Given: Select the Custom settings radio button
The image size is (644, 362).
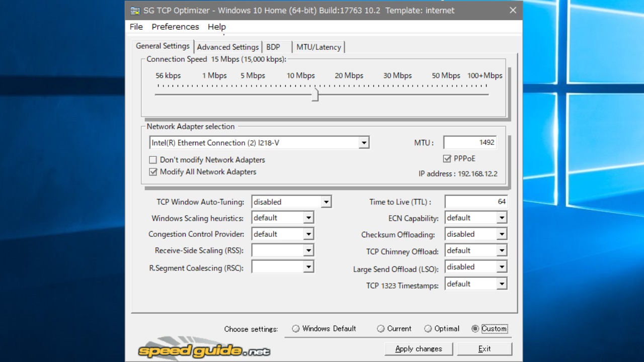Looking at the screenshot, I should 475,329.
